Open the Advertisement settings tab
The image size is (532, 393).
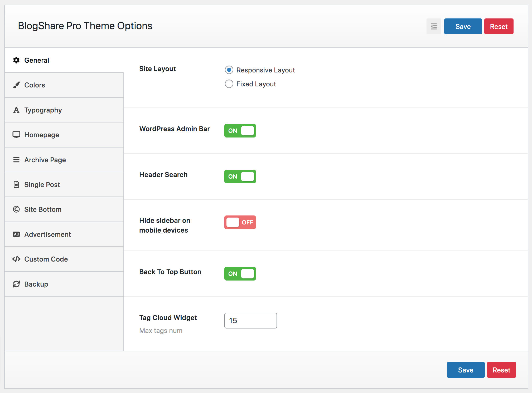(47, 234)
